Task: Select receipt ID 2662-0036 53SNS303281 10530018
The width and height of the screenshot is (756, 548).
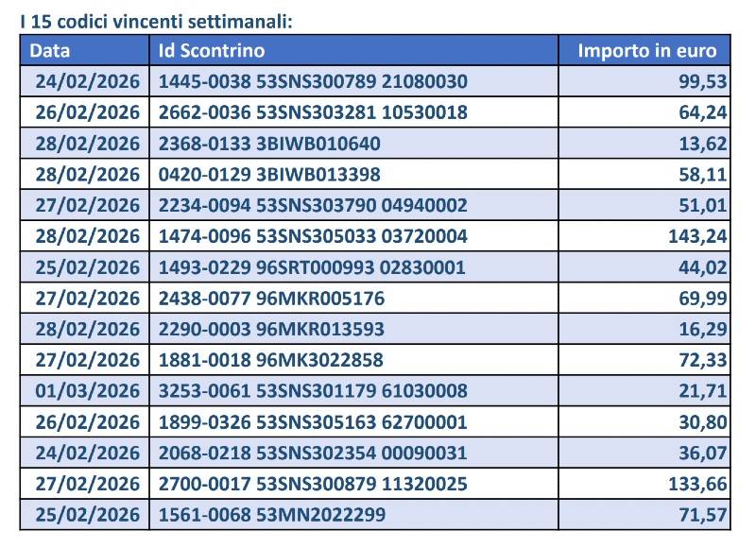Action: (x=313, y=112)
